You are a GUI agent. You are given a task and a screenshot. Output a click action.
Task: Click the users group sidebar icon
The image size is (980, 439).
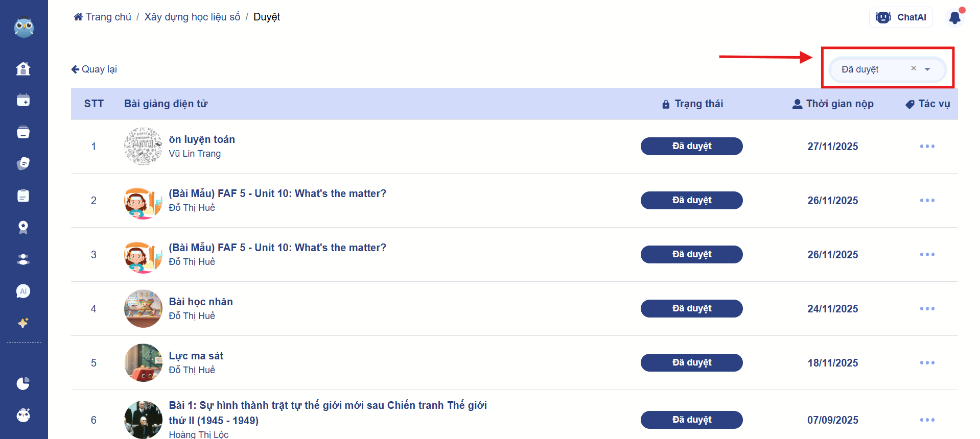[24, 259]
